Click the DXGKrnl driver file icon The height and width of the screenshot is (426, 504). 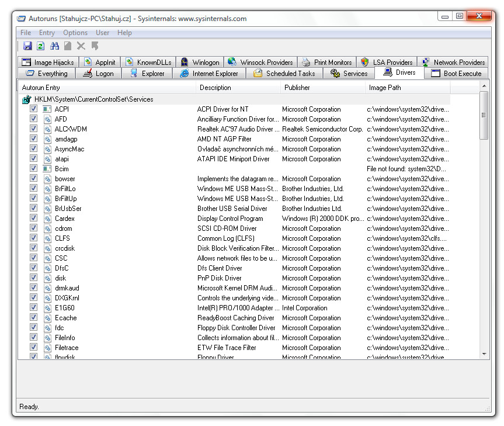point(47,298)
